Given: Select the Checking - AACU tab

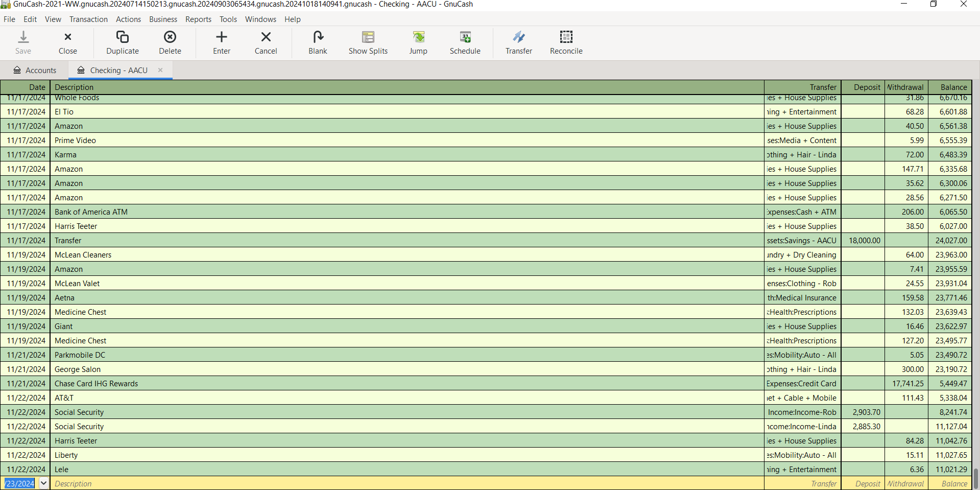Looking at the screenshot, I should [119, 70].
